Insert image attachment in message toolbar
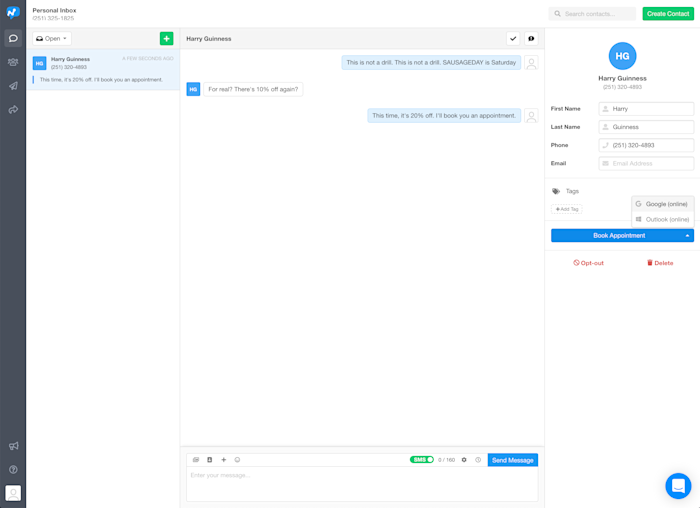This screenshot has height=508, width=700. [196, 459]
